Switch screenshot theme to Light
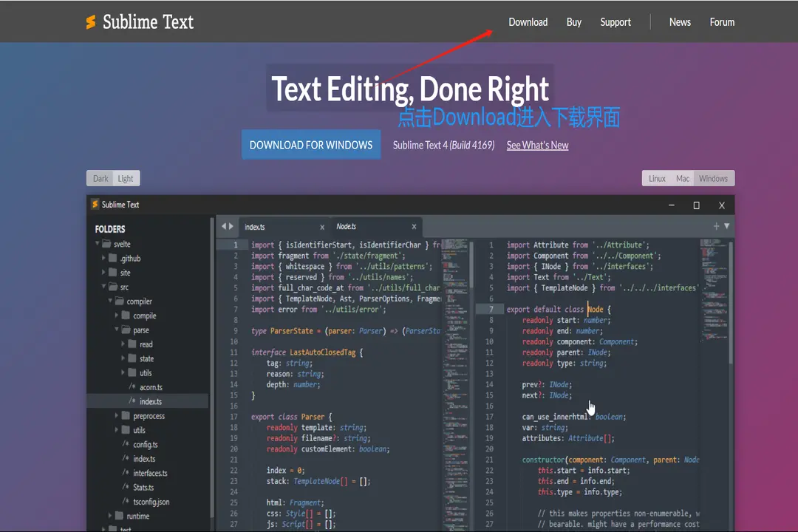This screenshot has height=532, width=798. [x=126, y=179]
